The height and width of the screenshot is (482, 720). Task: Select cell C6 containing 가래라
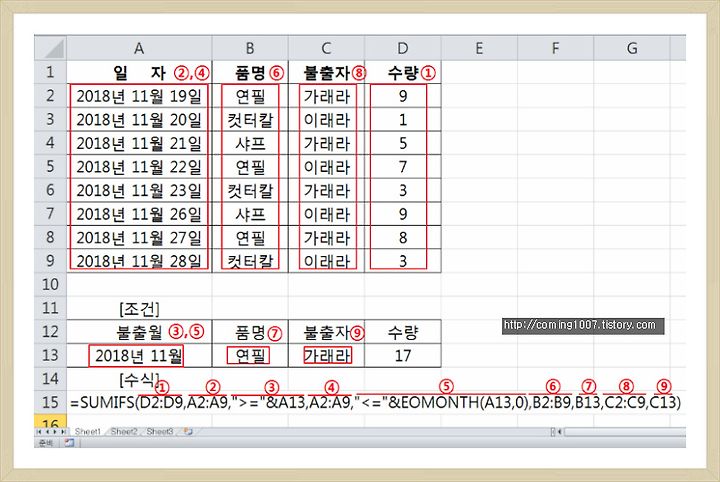[x=326, y=190]
